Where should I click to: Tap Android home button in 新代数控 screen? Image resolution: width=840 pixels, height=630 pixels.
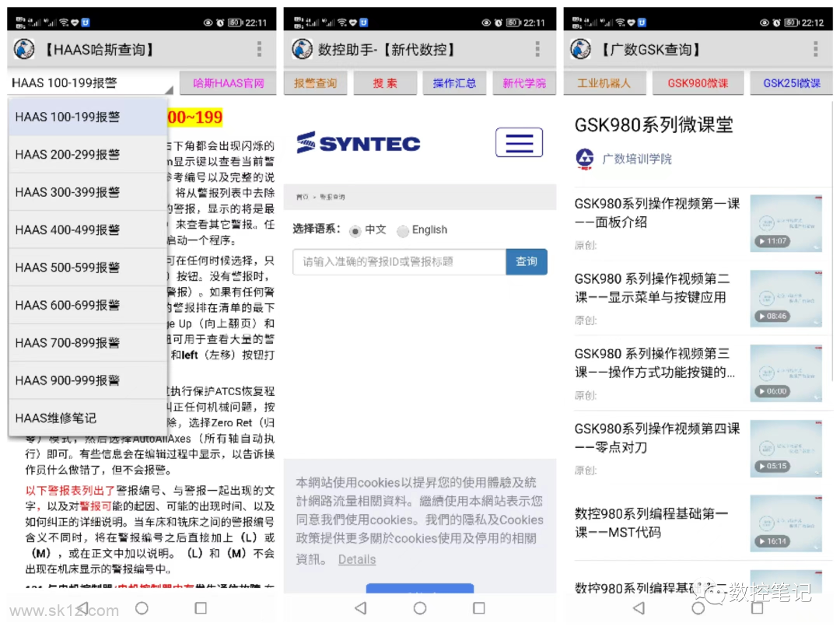pyautogui.click(x=420, y=608)
